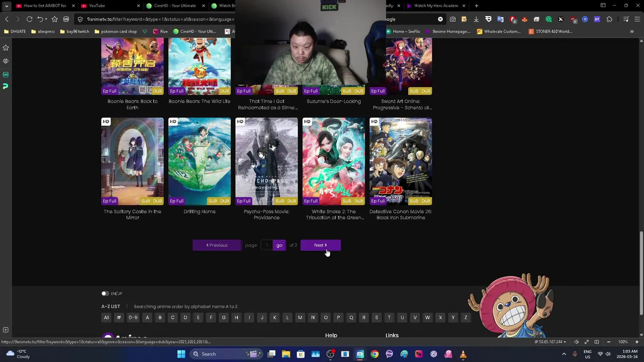
Task: Open the extensions puzzle-piece menu
Action: tap(609, 19)
